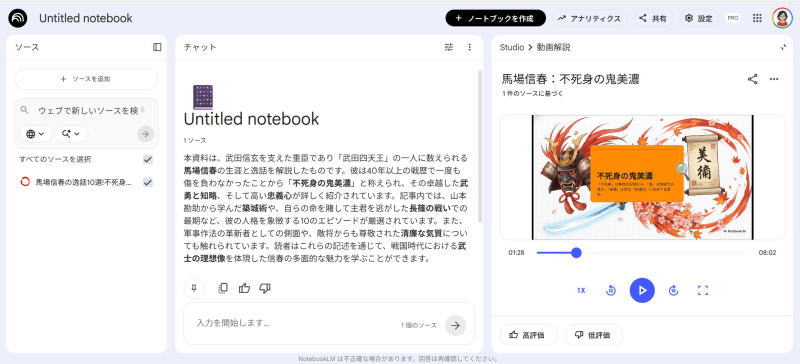Image resolution: width=800 pixels, height=364 pixels.
Task: Rate video with 低評価 button
Action: click(594, 335)
